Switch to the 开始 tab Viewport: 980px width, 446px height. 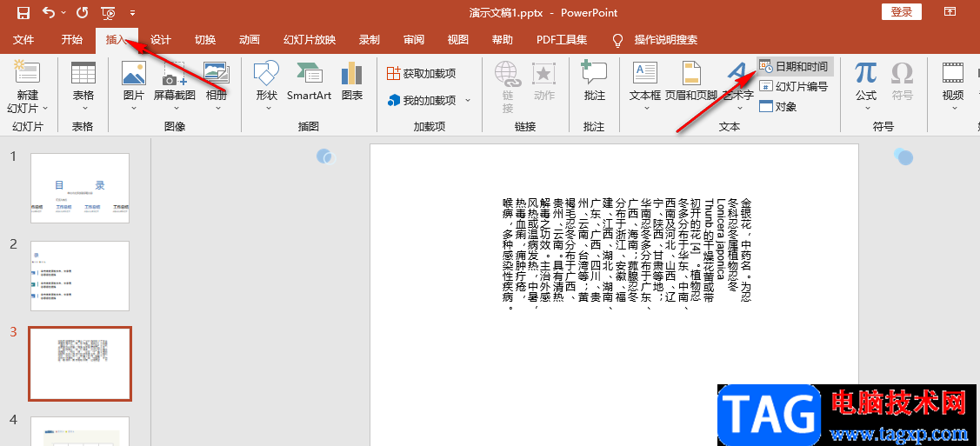tap(72, 40)
